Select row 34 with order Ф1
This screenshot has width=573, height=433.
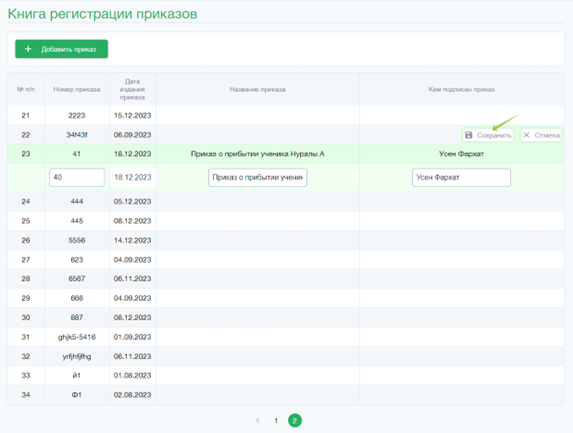[x=286, y=395]
